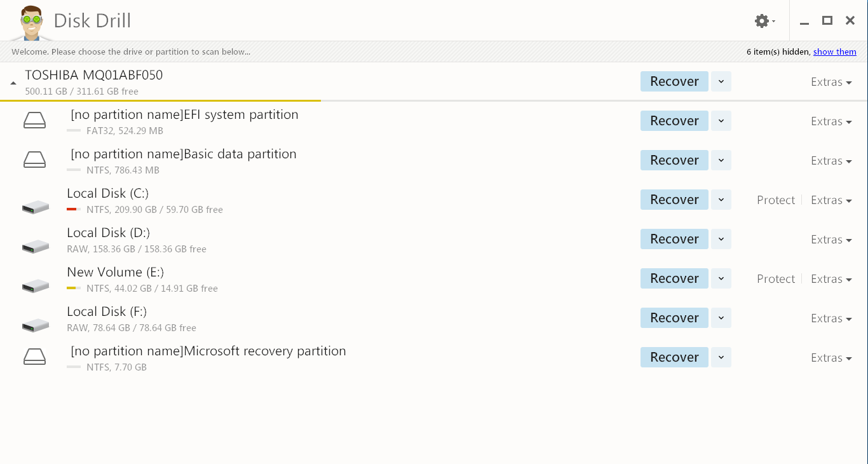This screenshot has width=868, height=464.
Task: Open Extras menu for Local Disk (F:)
Action: tap(831, 318)
